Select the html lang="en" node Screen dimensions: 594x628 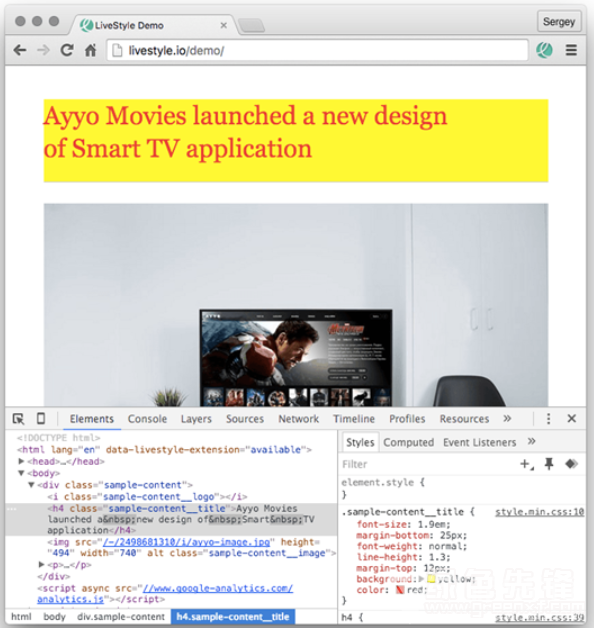164,450
